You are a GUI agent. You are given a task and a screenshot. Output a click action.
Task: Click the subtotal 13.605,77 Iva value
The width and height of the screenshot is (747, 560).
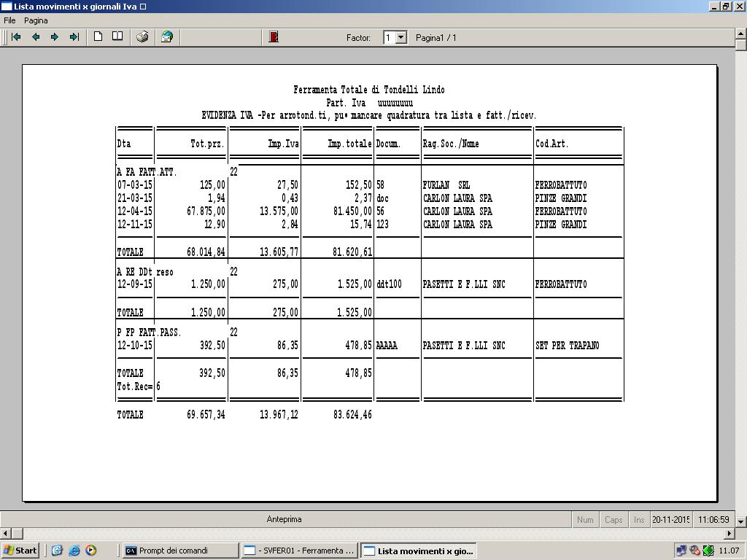pos(279,252)
